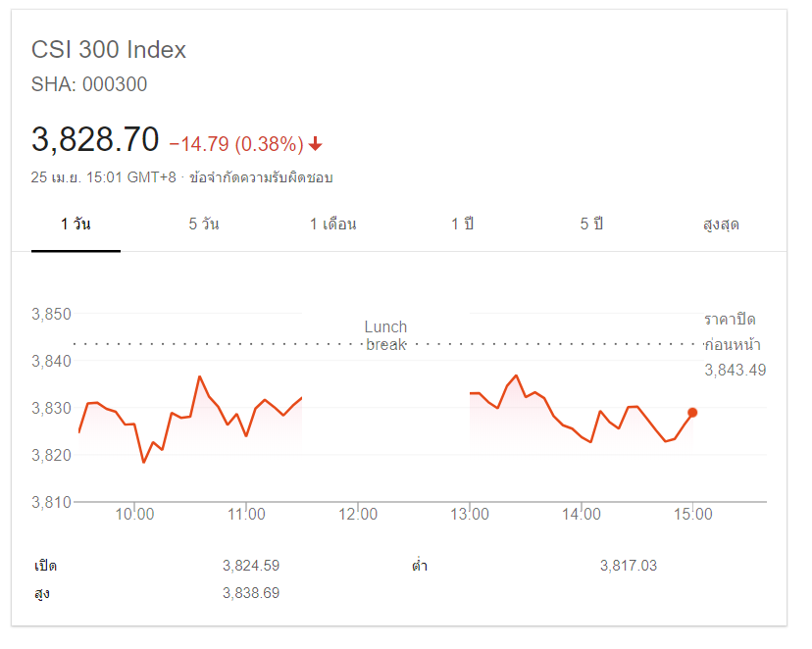The height and width of the screenshot is (649, 812).
Task: Click the 3,828.70 current price
Action: coord(95,140)
